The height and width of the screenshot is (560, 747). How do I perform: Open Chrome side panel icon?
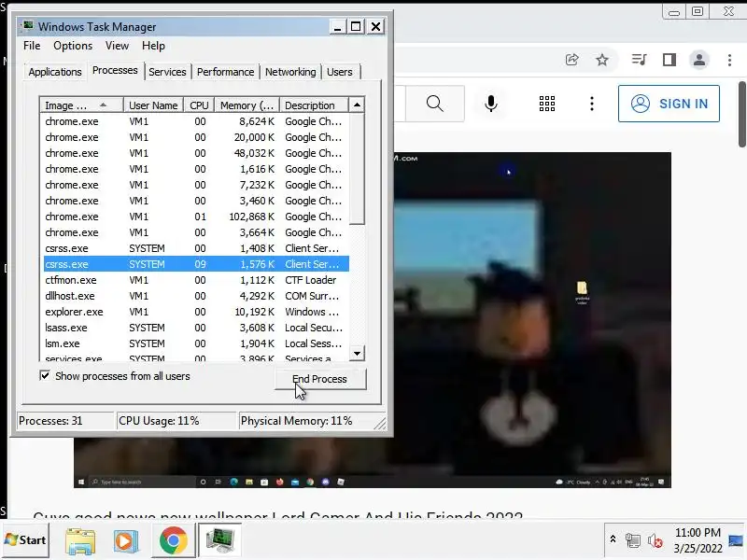[669, 60]
